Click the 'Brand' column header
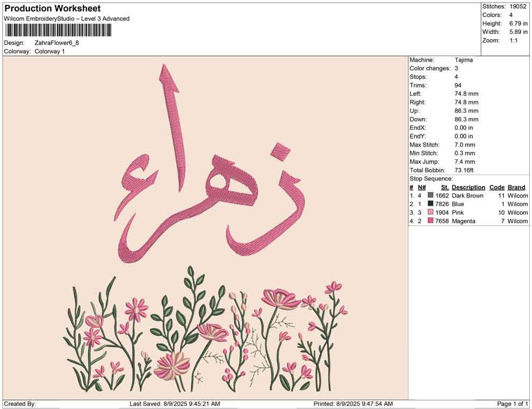The width and height of the screenshot is (532, 409). (x=516, y=187)
